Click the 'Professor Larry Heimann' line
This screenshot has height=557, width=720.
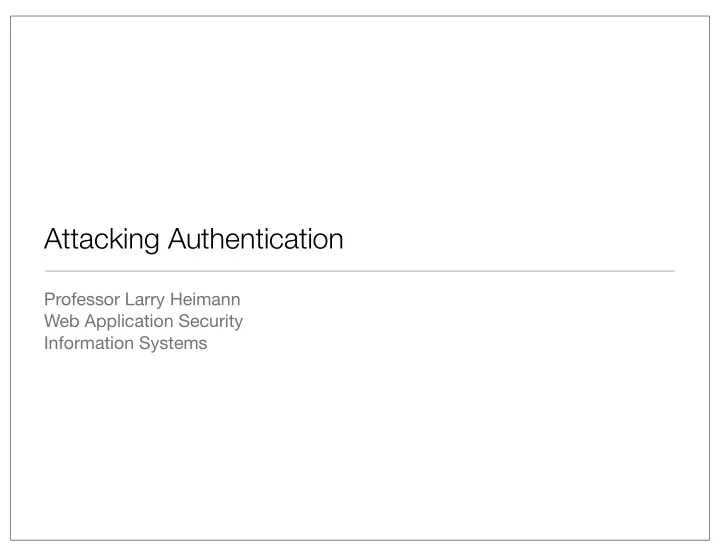click(x=142, y=300)
